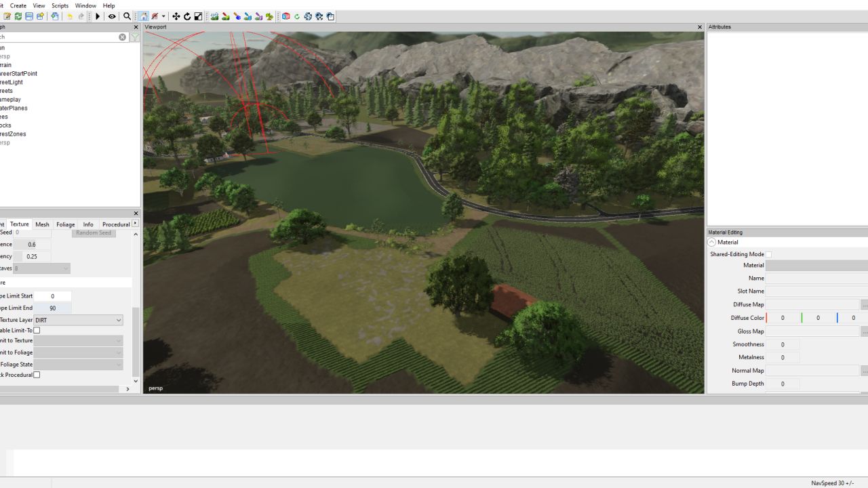Collapse the Material section expander

tap(711, 242)
